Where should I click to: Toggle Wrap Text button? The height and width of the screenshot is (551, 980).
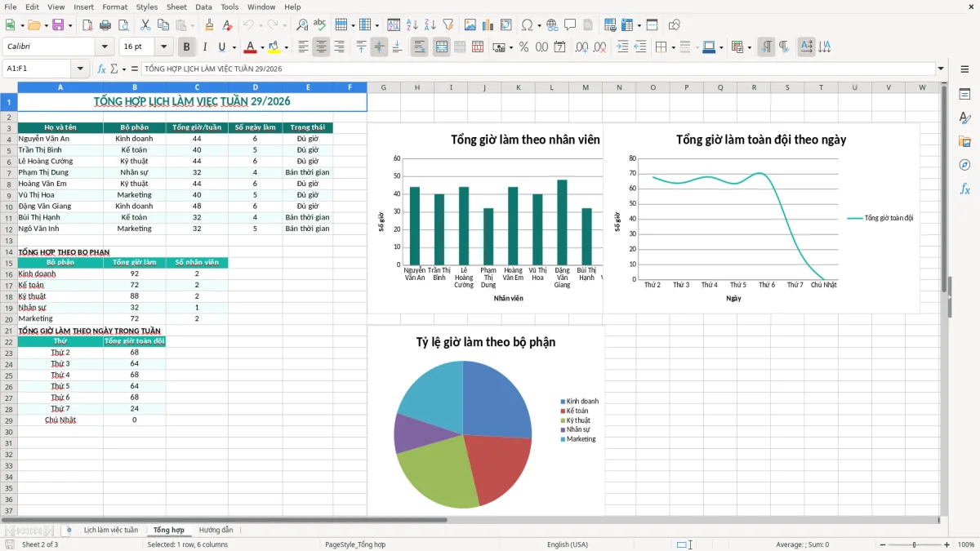(420, 47)
